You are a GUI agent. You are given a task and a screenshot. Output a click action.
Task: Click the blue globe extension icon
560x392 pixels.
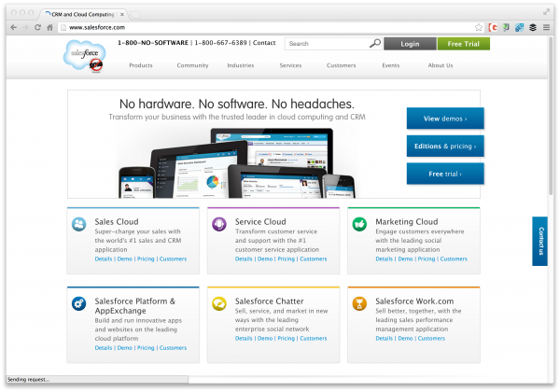click(519, 27)
